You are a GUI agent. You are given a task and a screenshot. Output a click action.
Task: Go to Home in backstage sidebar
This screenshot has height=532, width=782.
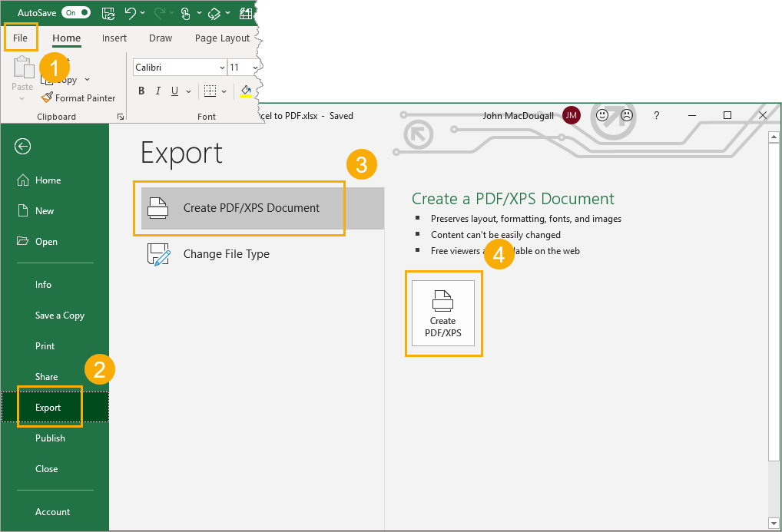click(x=48, y=180)
